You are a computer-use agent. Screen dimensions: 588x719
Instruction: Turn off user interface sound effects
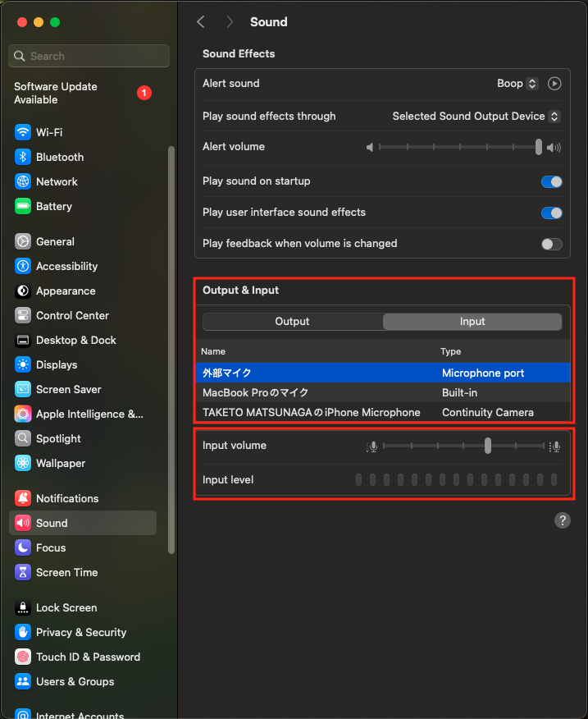pyautogui.click(x=551, y=213)
